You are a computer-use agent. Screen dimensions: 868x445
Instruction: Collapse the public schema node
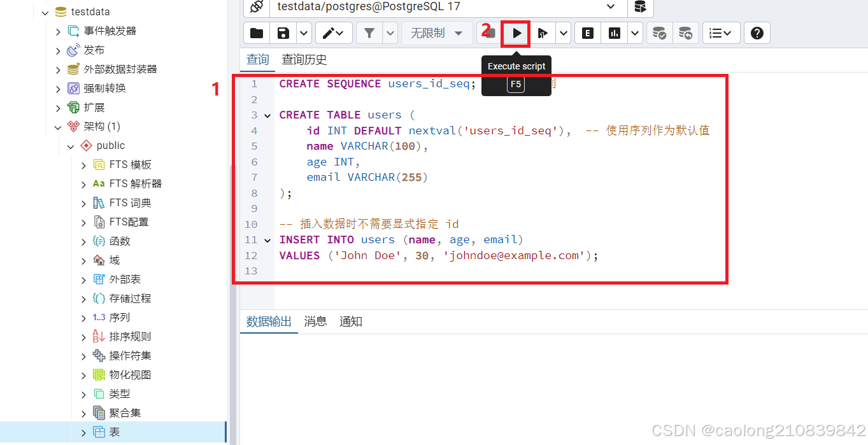[71, 146]
